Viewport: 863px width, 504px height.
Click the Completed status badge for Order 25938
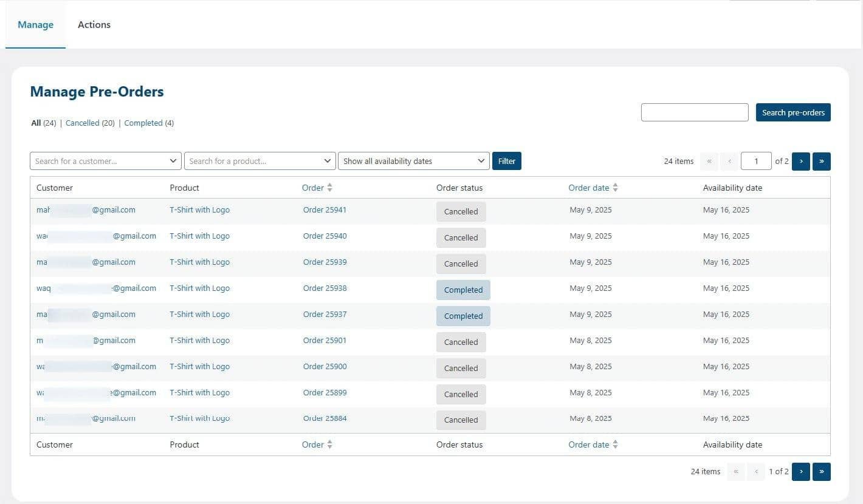[463, 290]
